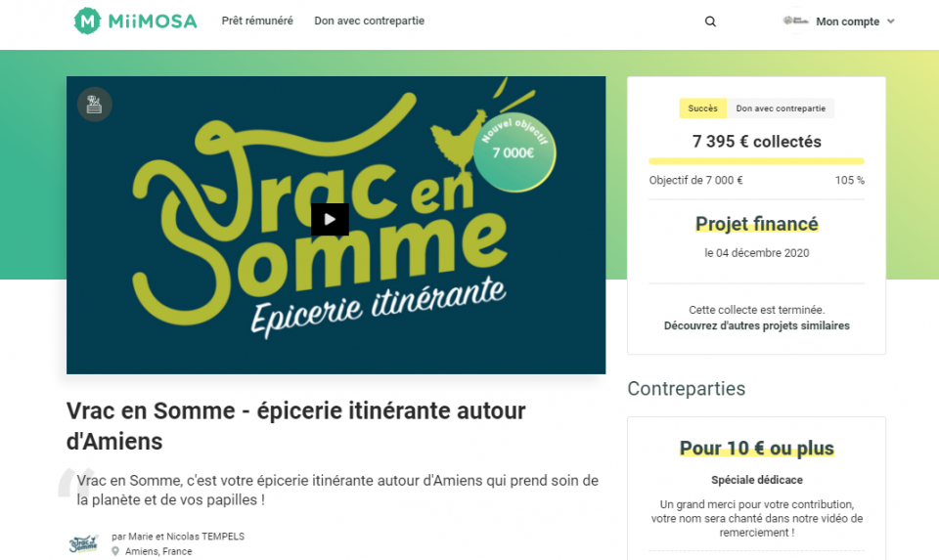Click the Projet financé label
The height and width of the screenshot is (560, 939).
pyautogui.click(x=756, y=224)
